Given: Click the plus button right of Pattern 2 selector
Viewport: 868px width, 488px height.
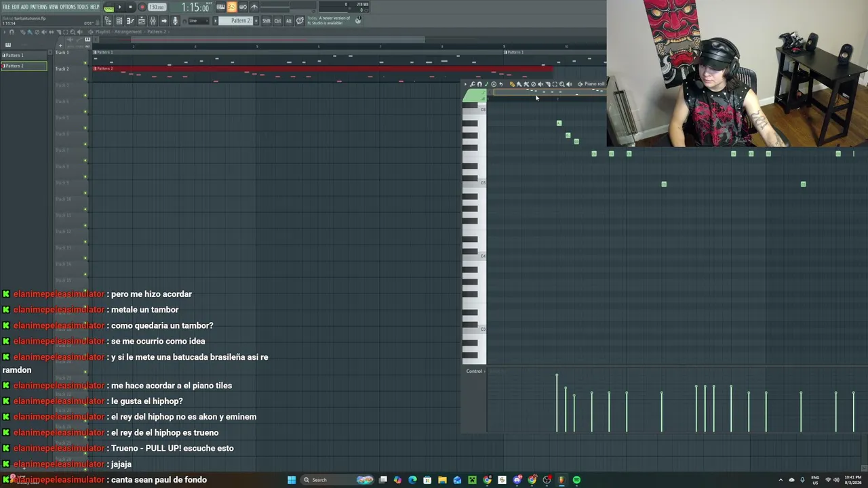Looking at the screenshot, I should click(x=255, y=21).
